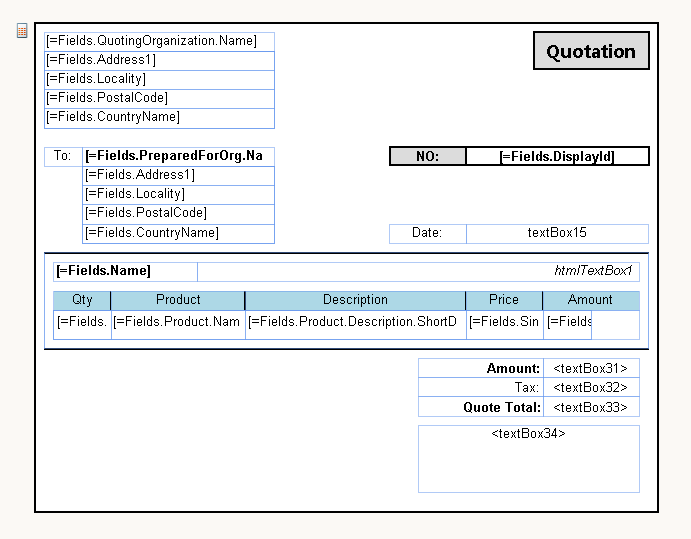Select the 'Quote Total:' label
The height and width of the screenshot is (539, 691).
click(x=481, y=407)
